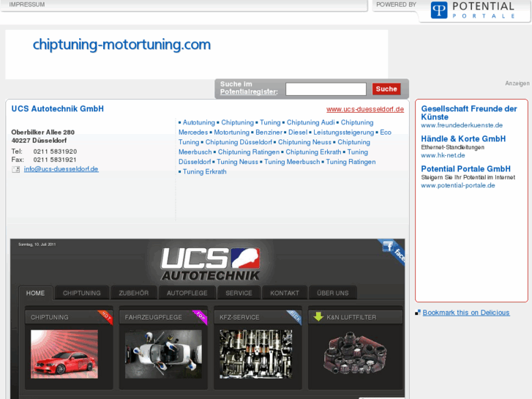Click chiptuning-motortuning.com site title
Viewport: 532px width, 399px height.
121,45
